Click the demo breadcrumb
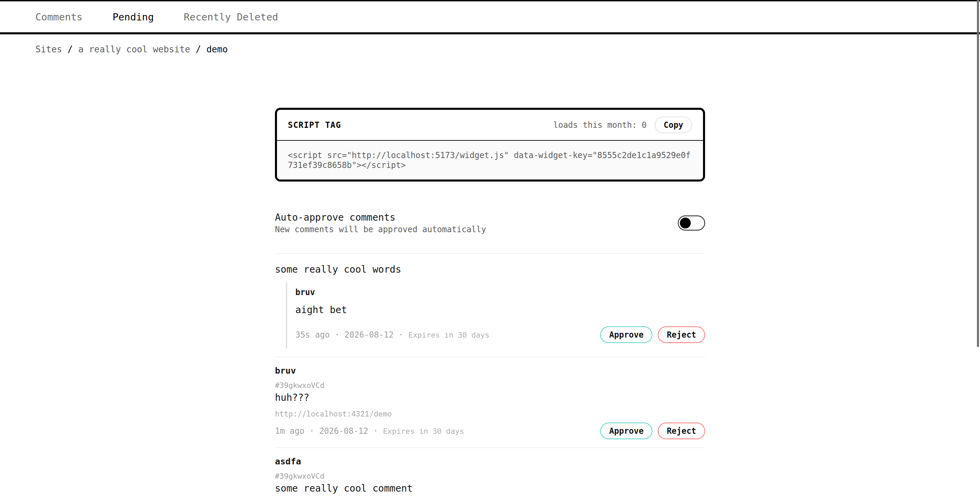 click(x=217, y=49)
